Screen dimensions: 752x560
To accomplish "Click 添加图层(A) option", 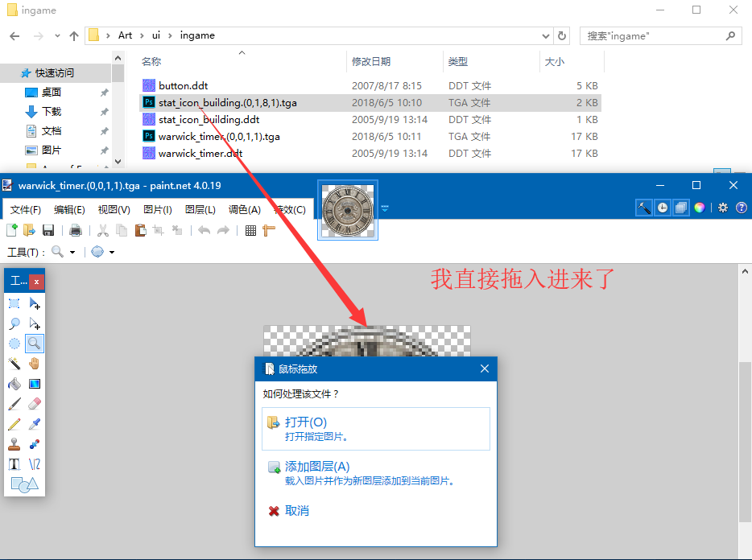I will [x=317, y=467].
